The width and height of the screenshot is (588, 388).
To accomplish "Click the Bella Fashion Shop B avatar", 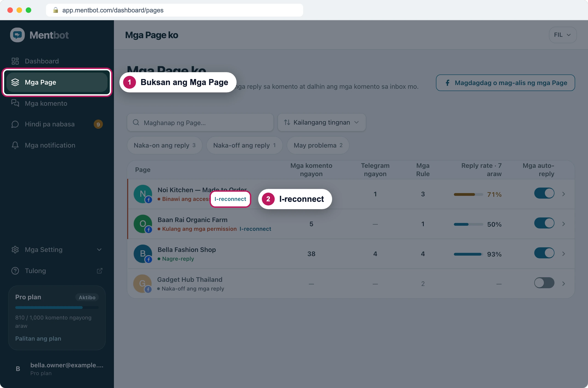I will [143, 254].
